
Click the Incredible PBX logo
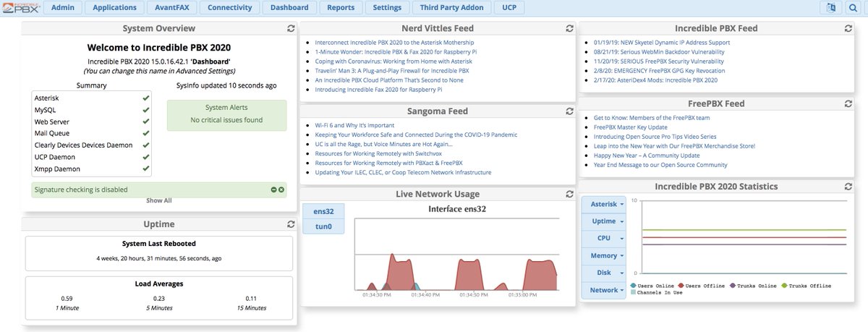(x=21, y=8)
